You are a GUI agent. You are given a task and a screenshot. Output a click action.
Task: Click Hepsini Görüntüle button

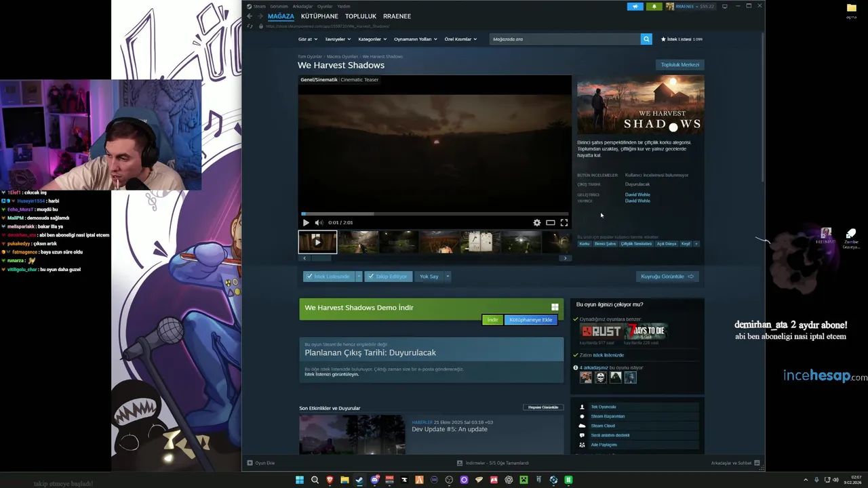click(x=543, y=407)
